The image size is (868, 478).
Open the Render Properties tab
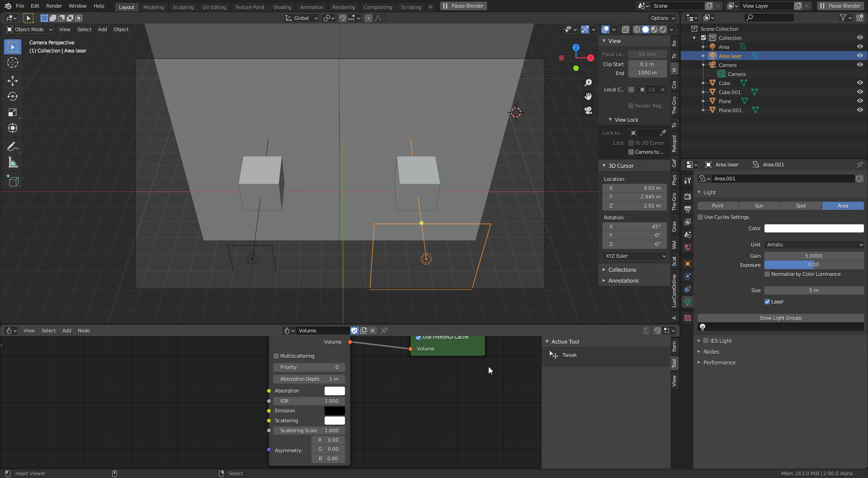pos(687,196)
